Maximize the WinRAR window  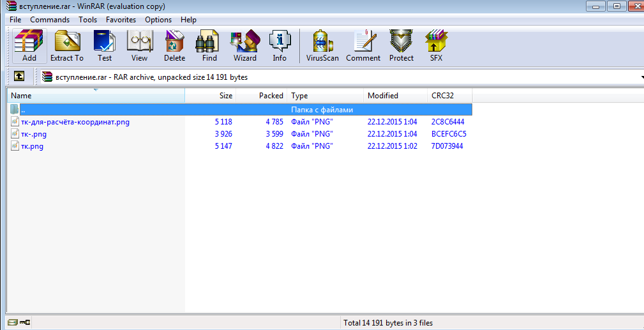(x=617, y=6)
